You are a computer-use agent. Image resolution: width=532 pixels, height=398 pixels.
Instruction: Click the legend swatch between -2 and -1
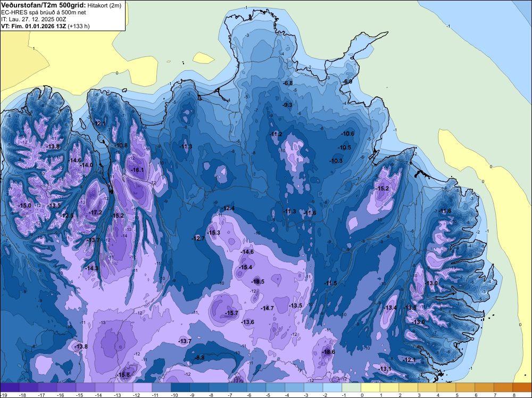coord(332,387)
